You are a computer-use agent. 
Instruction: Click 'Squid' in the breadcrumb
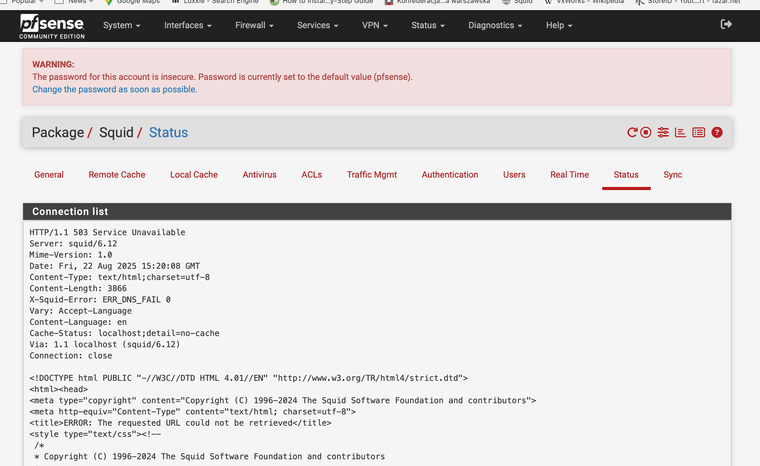click(116, 132)
